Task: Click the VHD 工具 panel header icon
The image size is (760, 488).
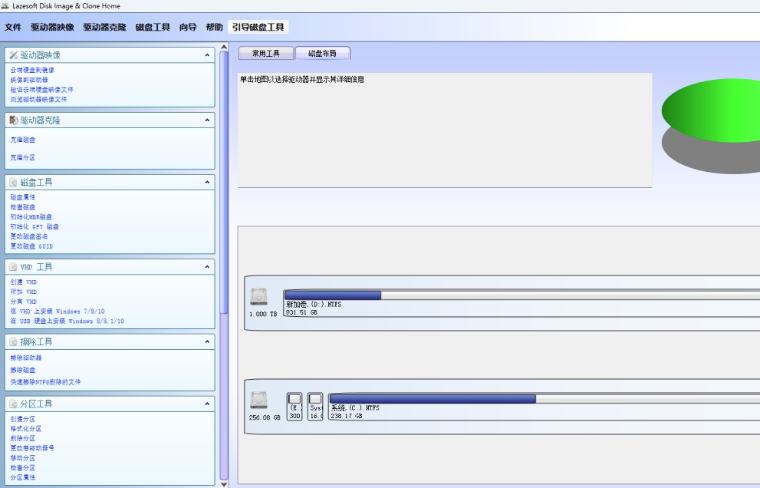Action: click(x=14, y=267)
